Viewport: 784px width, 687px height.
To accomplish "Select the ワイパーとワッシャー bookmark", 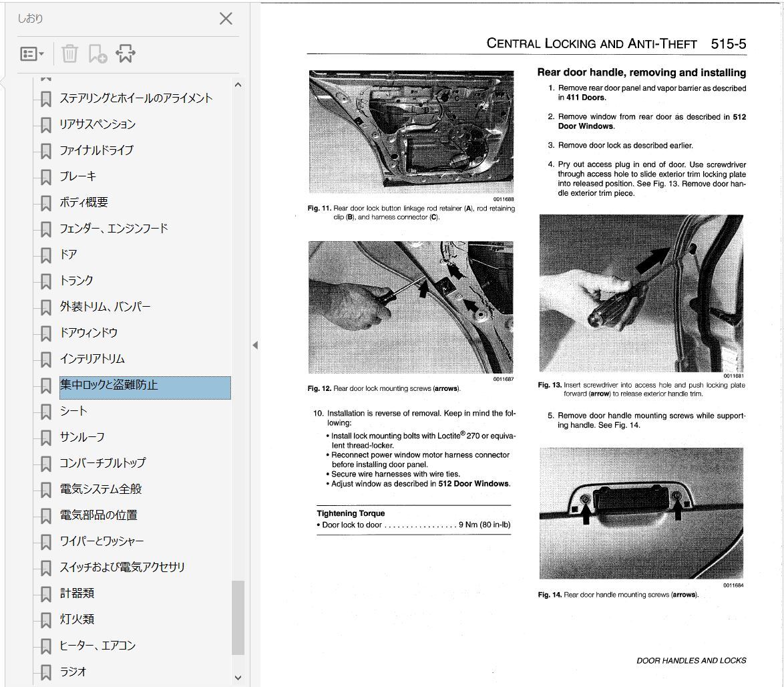I will point(102,541).
